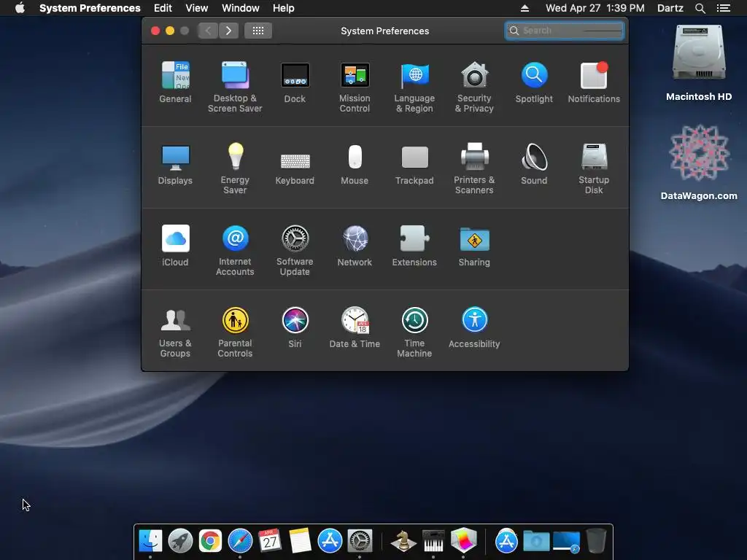
Task: Open Startup Disk pane
Action: 594,168
